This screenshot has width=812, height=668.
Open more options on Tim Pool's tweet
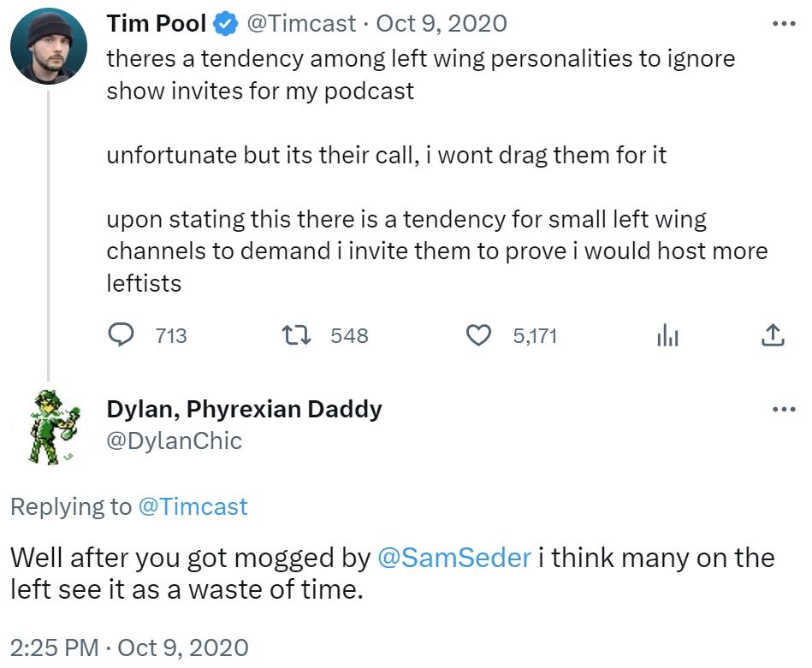(783, 24)
